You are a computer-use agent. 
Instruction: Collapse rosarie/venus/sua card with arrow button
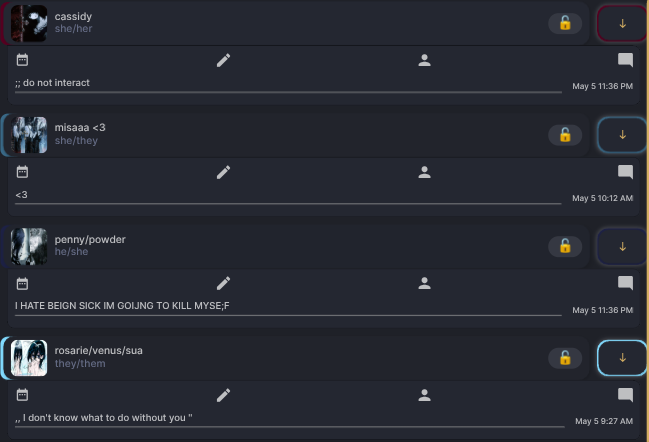622,358
